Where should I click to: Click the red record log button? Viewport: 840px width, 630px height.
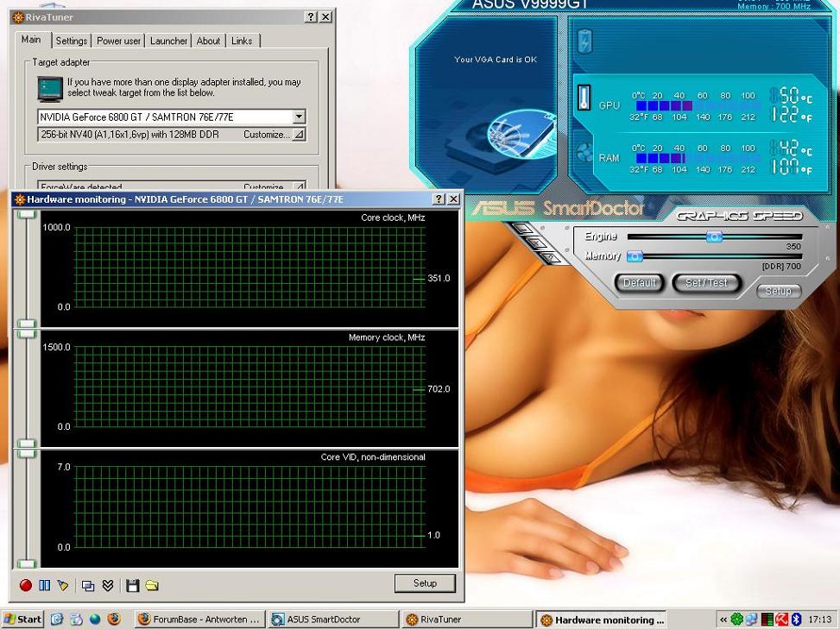click(x=25, y=585)
